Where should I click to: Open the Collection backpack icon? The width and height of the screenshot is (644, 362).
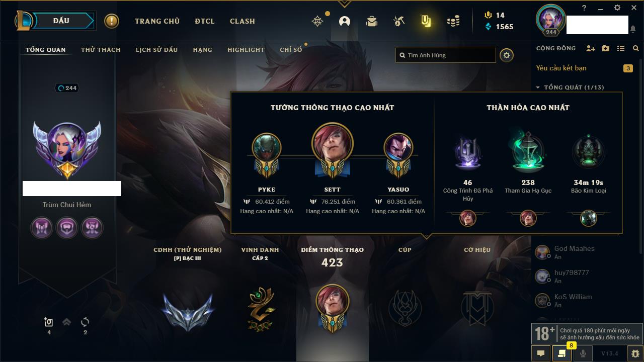click(x=372, y=21)
